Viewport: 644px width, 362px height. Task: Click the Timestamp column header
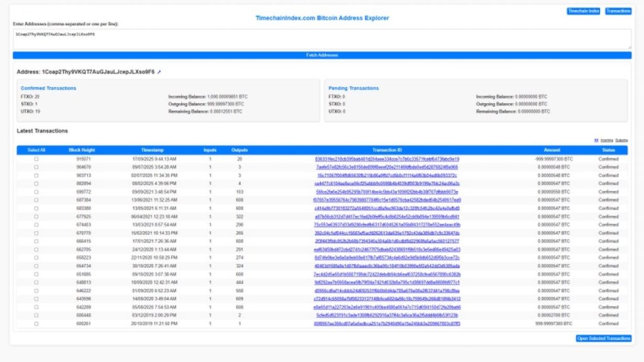(x=152, y=150)
